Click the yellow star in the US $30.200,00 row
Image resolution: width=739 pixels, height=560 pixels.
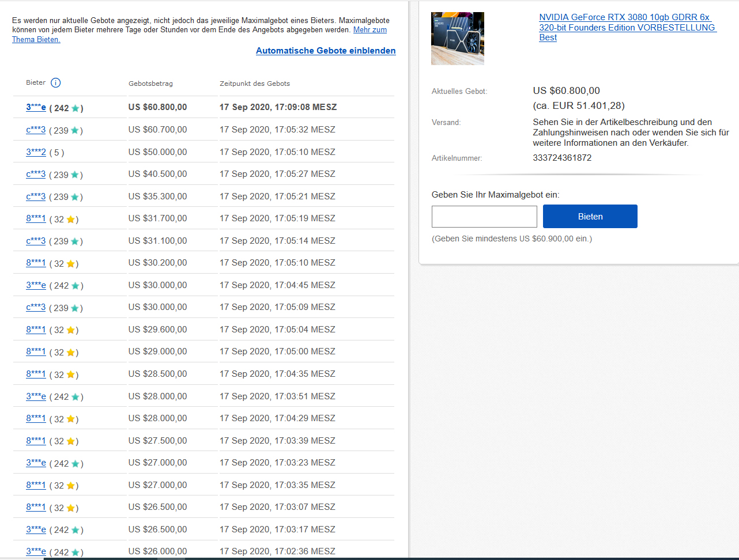pyautogui.click(x=70, y=264)
